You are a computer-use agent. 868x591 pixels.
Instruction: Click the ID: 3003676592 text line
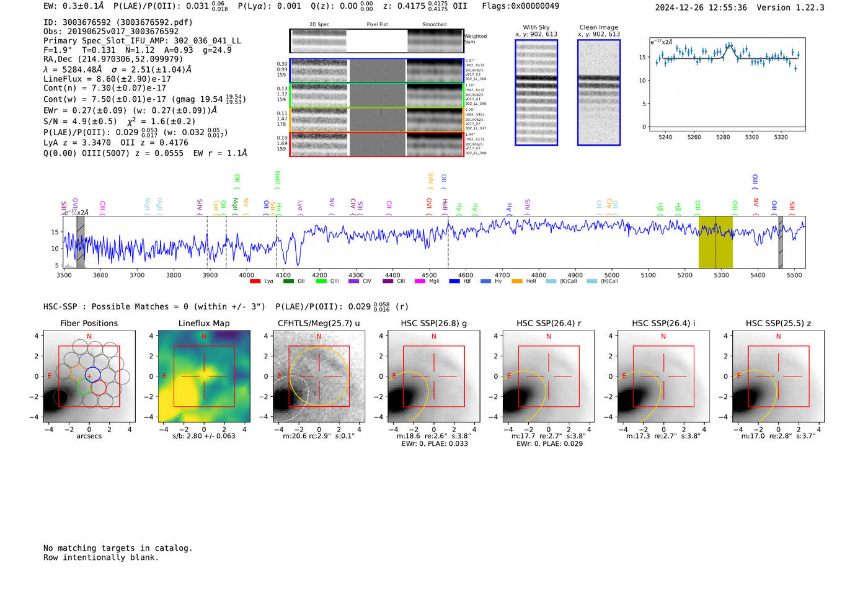(118, 22)
